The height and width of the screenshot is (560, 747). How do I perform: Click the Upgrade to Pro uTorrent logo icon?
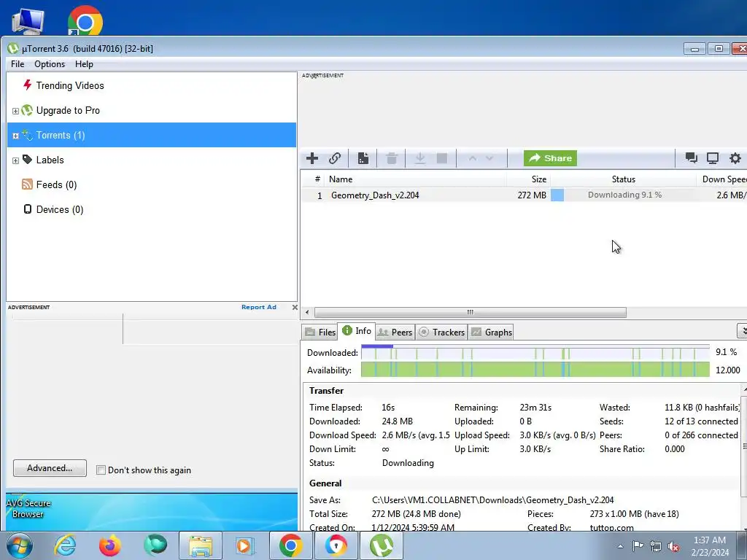(x=27, y=110)
